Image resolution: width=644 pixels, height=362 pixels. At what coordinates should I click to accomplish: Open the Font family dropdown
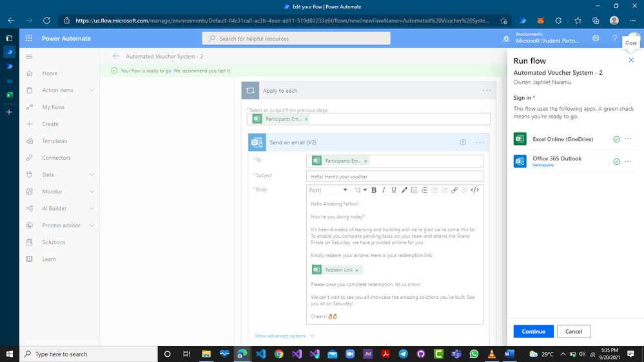coord(328,190)
